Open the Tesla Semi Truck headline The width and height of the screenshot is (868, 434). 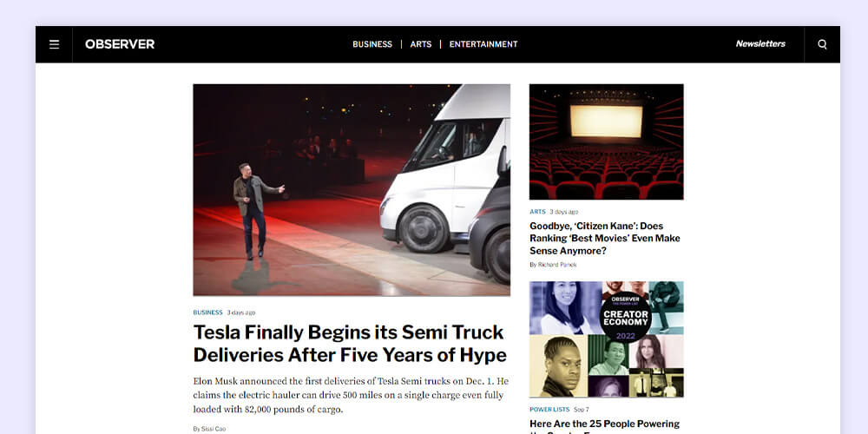[350, 343]
